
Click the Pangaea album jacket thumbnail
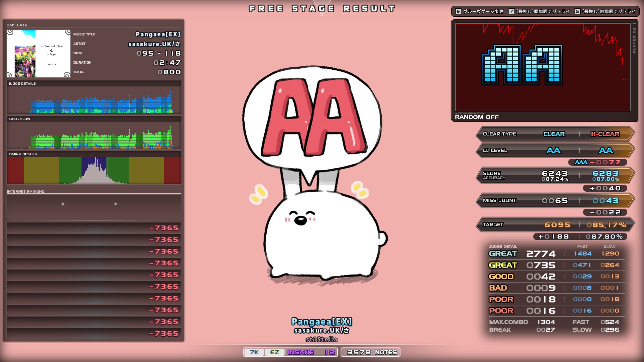coord(38,53)
